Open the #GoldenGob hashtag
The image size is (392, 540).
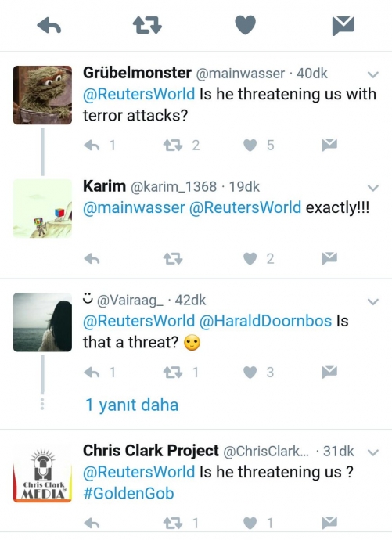tap(128, 493)
